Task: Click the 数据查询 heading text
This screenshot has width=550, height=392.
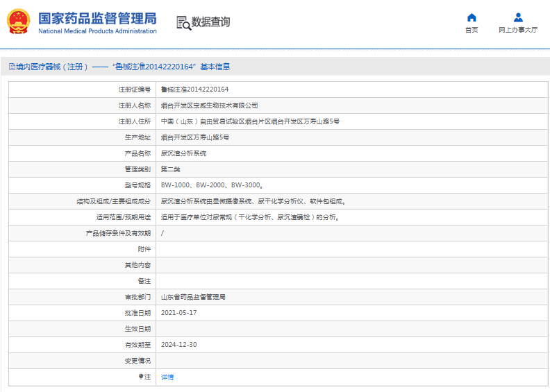Action: coord(210,22)
